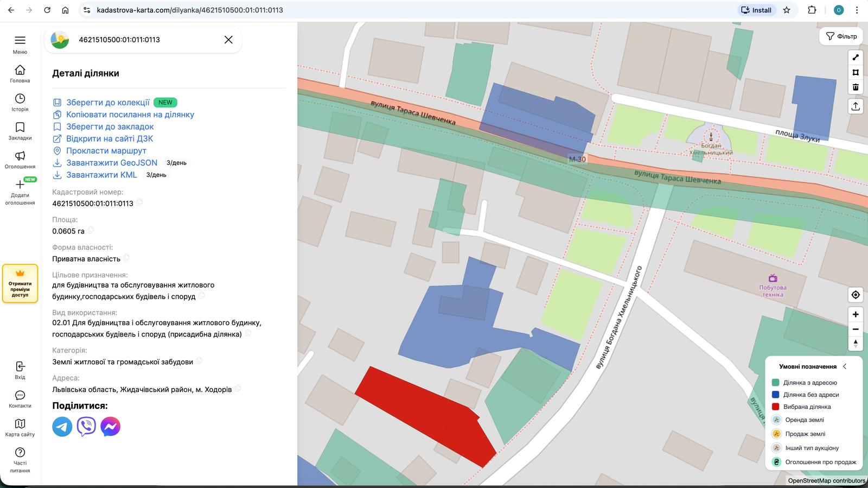Click Зберегти до колекції link

(107, 102)
